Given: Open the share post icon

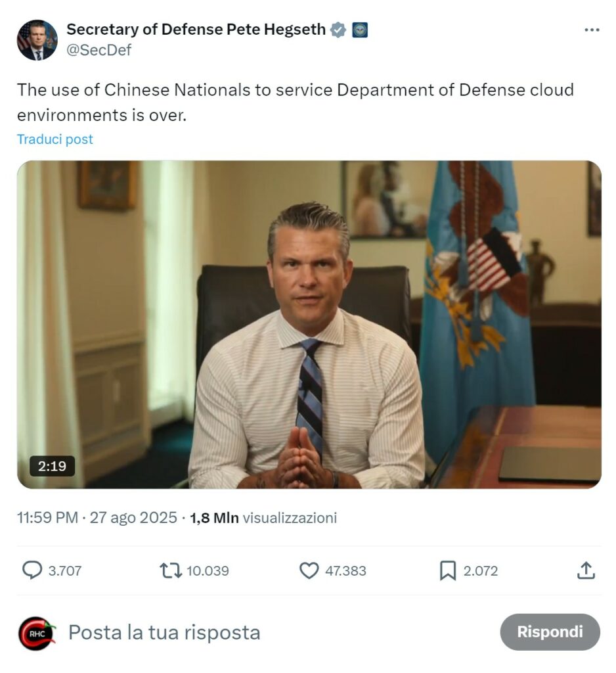Looking at the screenshot, I should click(585, 570).
